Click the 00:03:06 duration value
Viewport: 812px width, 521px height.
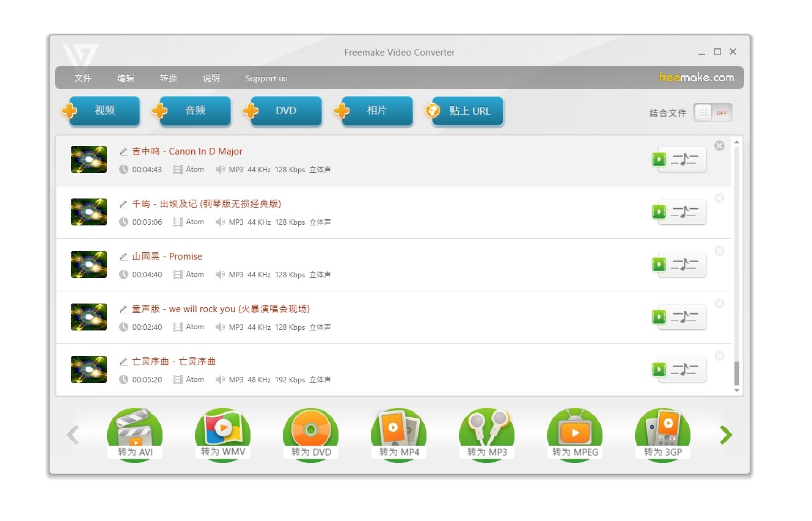coord(147,222)
